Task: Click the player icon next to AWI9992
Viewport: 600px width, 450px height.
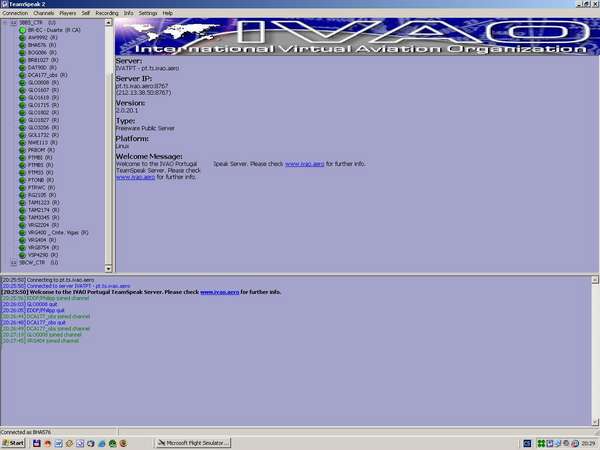Action: pos(21,38)
